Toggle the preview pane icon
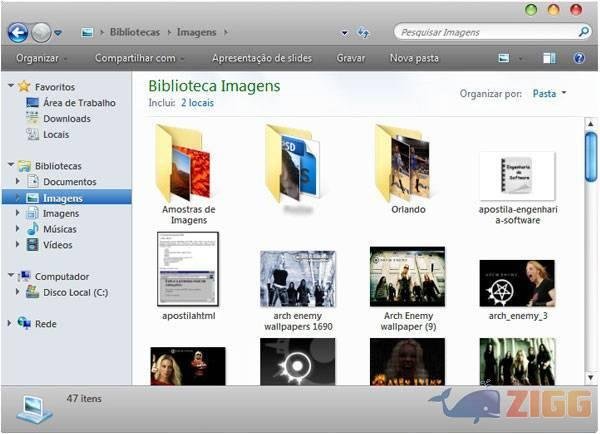 point(549,59)
